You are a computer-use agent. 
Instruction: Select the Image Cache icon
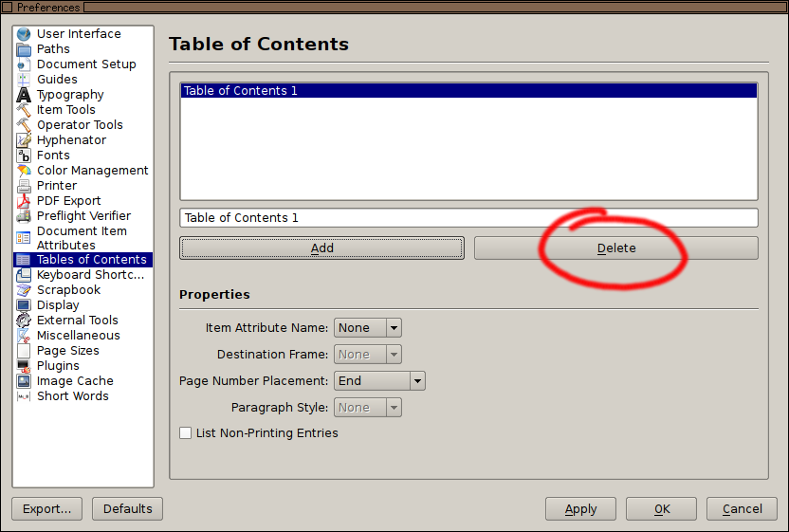click(x=24, y=381)
